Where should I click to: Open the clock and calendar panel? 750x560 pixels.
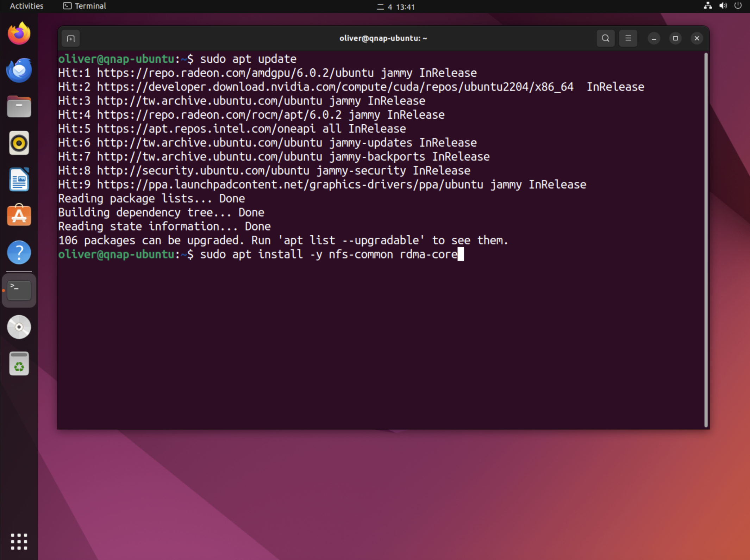tap(396, 7)
